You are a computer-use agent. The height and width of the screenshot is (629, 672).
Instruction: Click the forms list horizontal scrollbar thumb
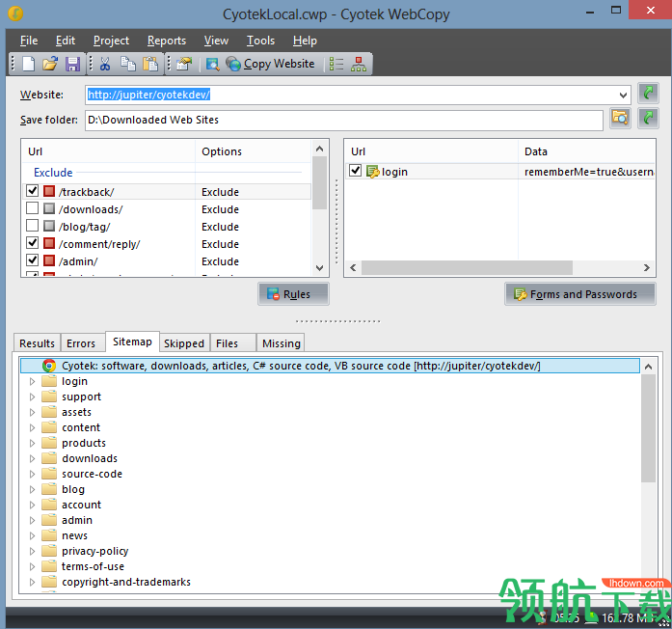tap(467, 267)
